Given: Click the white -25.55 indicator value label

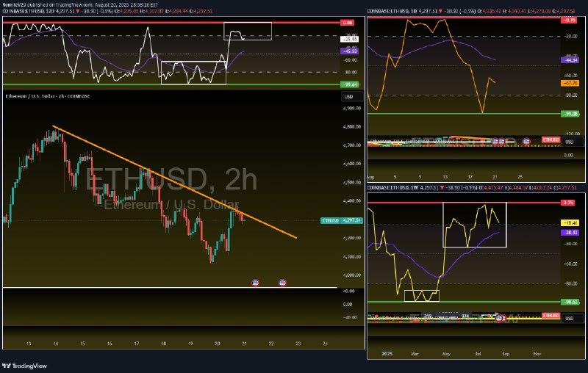Looking at the screenshot, I should (349, 39).
